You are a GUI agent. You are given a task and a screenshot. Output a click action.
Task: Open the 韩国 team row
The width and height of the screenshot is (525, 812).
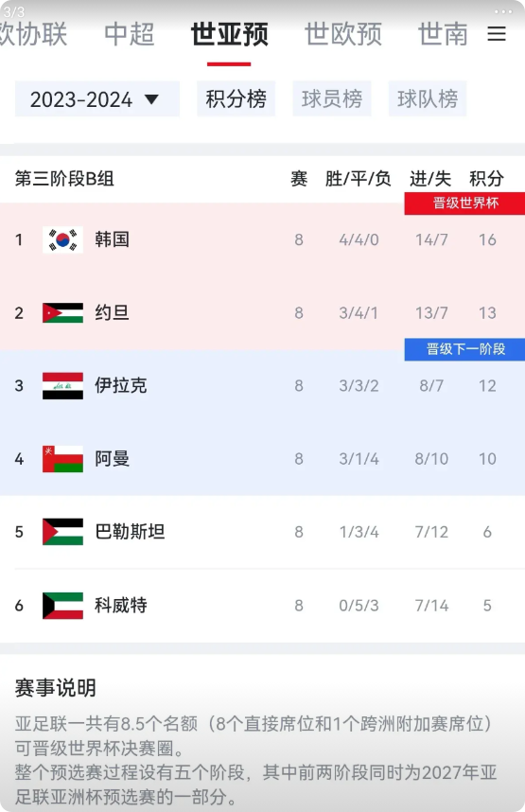(263, 239)
